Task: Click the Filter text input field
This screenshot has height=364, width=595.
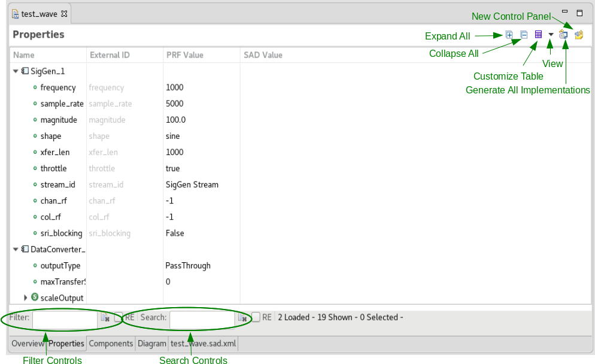Action: tap(65, 318)
